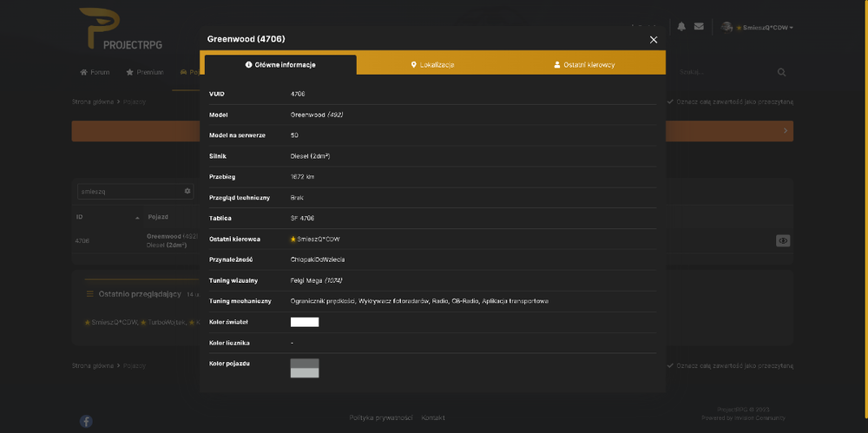Open SmieszQ*CDW user menu
The height and width of the screenshot is (433, 868).
click(x=764, y=28)
